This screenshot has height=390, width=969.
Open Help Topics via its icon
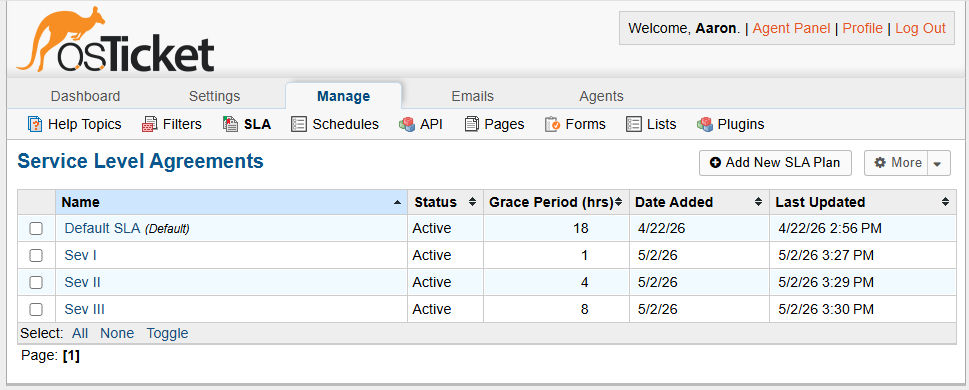tap(35, 124)
